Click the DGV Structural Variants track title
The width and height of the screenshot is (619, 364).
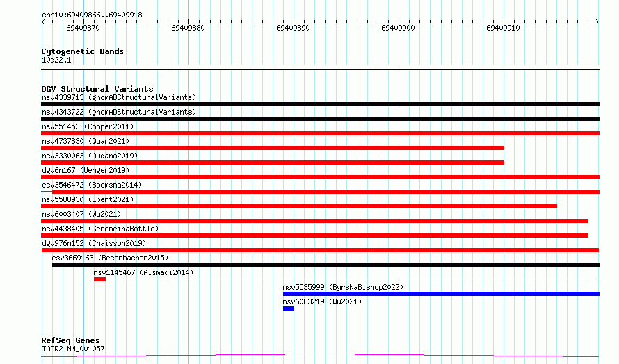tap(97, 89)
